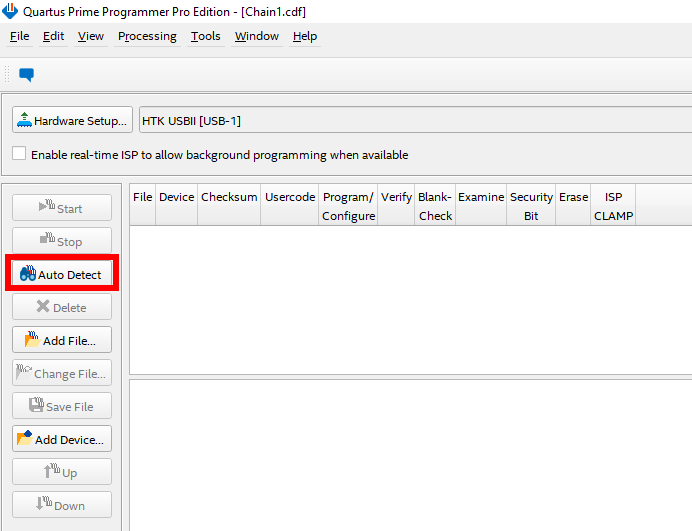The width and height of the screenshot is (692, 531).
Task: Click the Change File button
Action: coord(62,373)
